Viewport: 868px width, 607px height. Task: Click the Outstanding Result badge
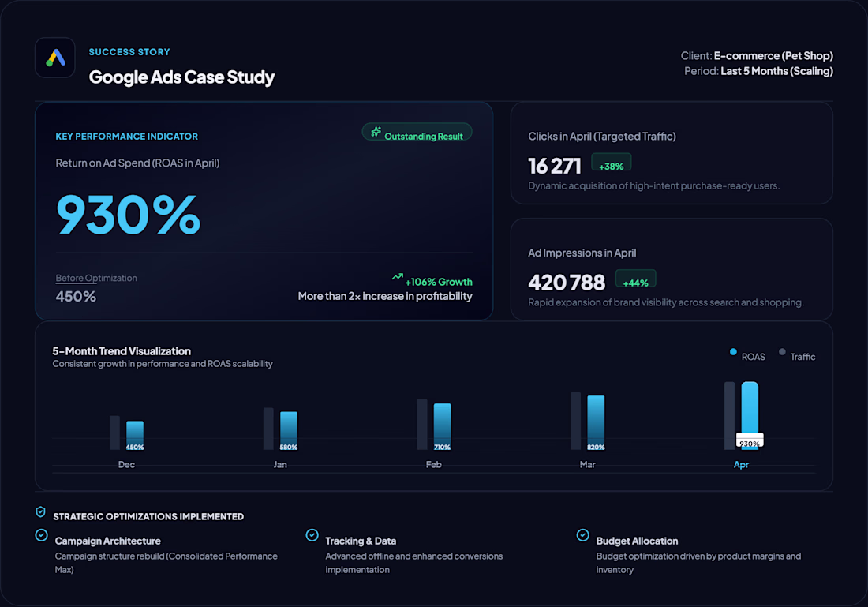(417, 132)
